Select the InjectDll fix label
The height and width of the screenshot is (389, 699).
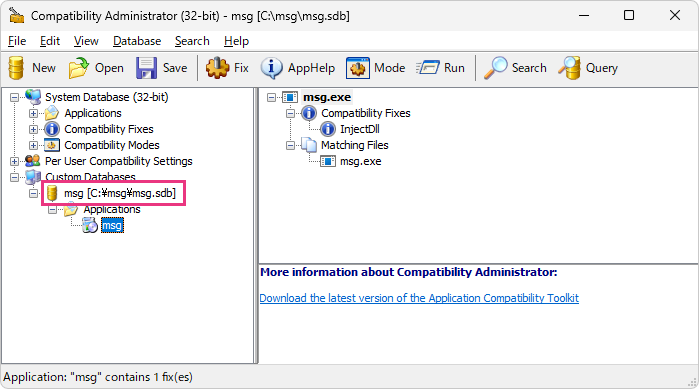(360, 129)
